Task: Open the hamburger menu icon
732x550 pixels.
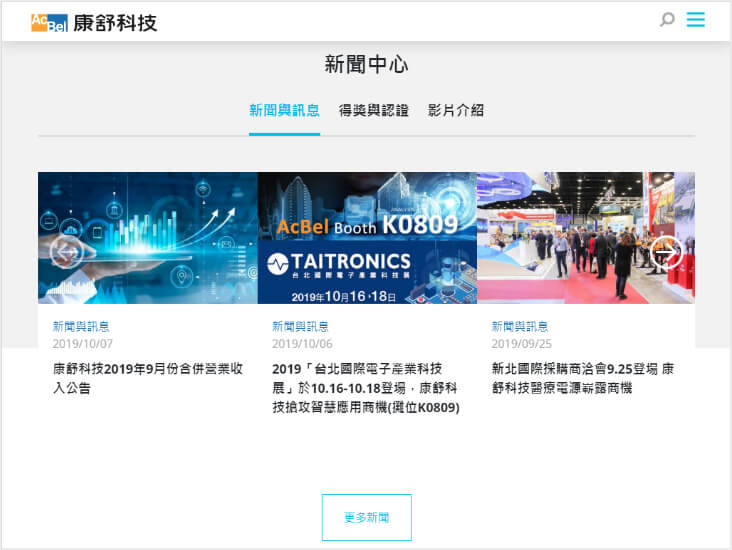Action: pos(696,20)
